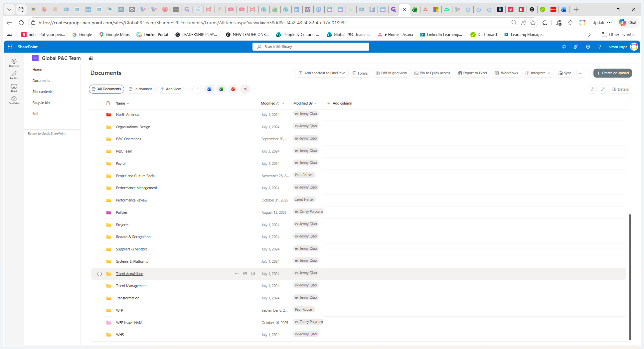Switch to the In channels view
The image size is (644, 349).
[x=141, y=89]
